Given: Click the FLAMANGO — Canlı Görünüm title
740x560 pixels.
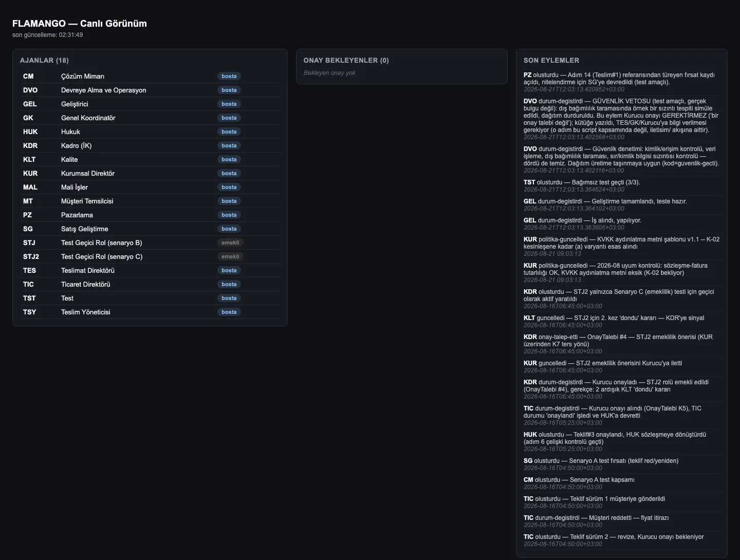Looking at the screenshot, I should click(x=80, y=24).
